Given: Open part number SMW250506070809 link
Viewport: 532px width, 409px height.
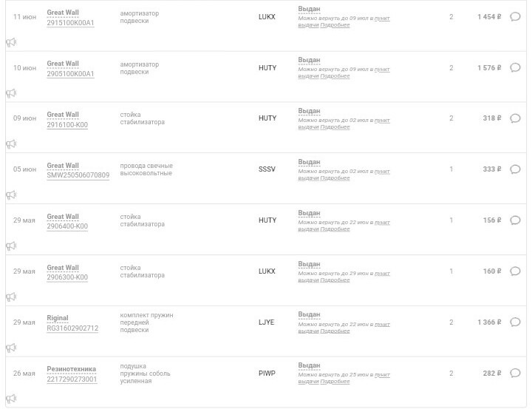Looking at the screenshot, I should pyautogui.click(x=78, y=175).
